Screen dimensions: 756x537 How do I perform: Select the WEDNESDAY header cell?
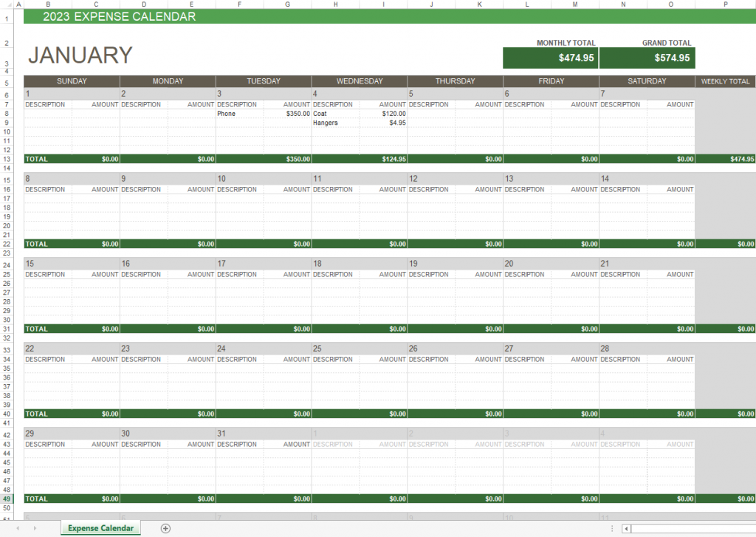(359, 81)
